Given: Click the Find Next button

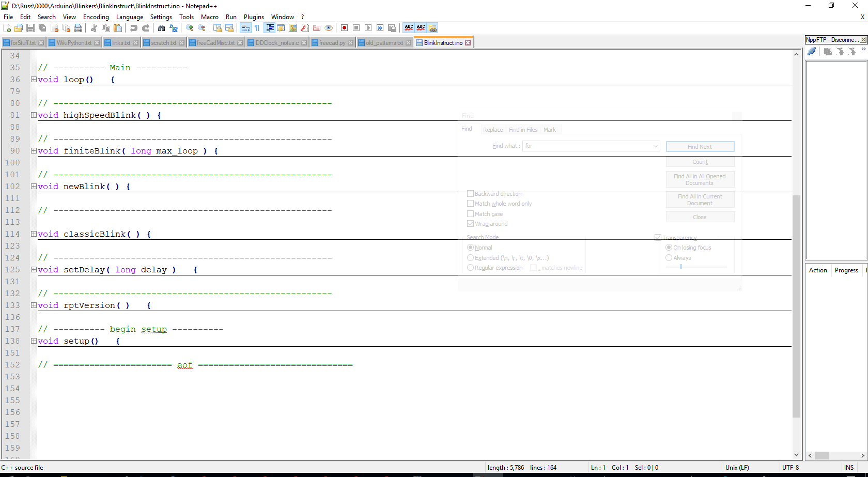Looking at the screenshot, I should pyautogui.click(x=700, y=147).
